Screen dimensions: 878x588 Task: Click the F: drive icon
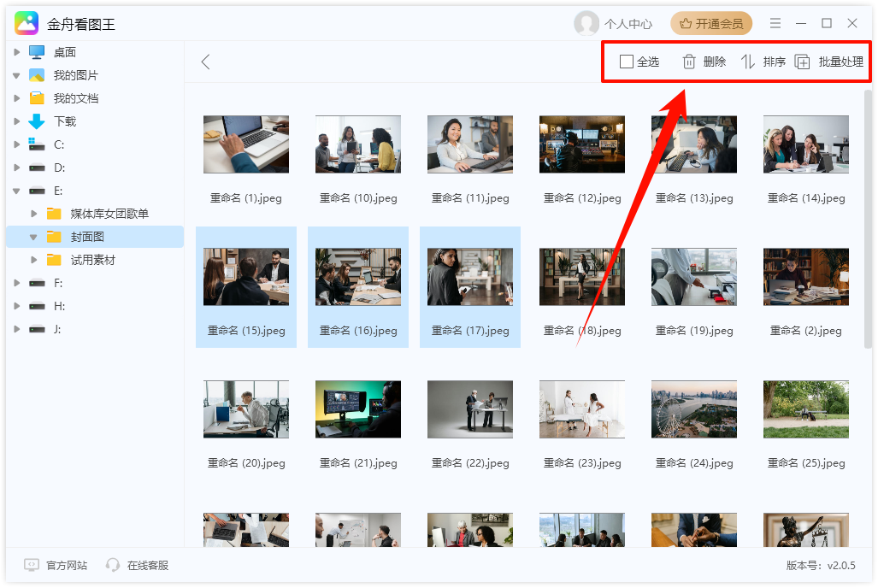pos(37,283)
